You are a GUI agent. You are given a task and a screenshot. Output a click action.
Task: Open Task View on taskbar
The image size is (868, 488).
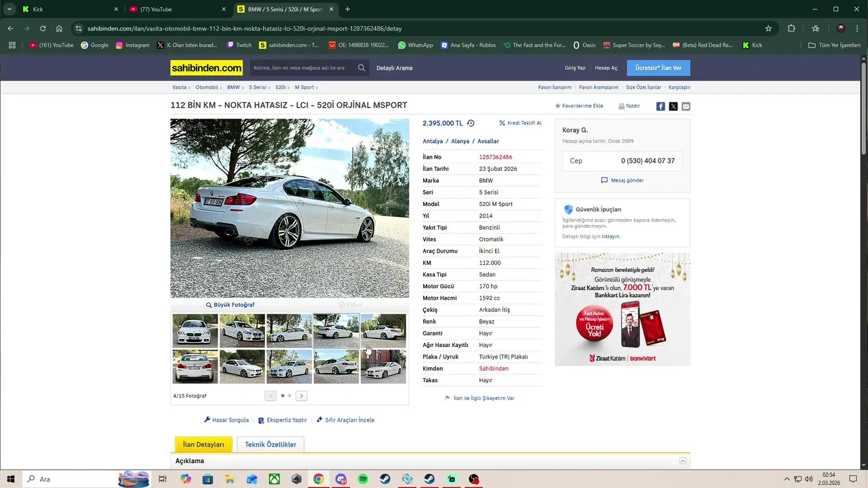(x=163, y=479)
